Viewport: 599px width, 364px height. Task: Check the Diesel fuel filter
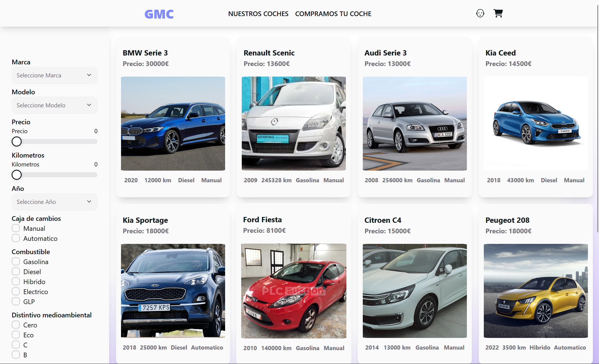[16, 271]
